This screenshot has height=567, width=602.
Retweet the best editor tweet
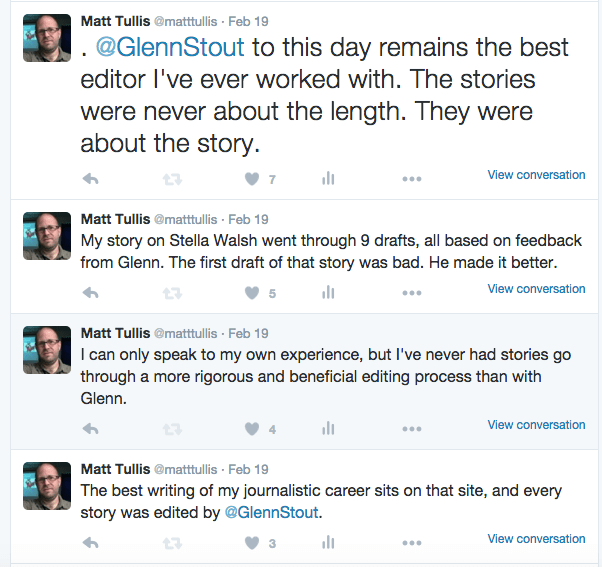tap(171, 179)
